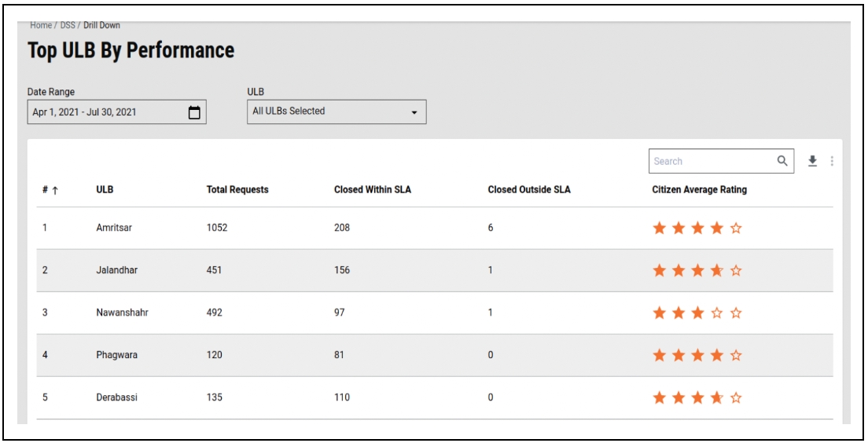Click the empty fifth star for Jalandhar

pos(736,271)
